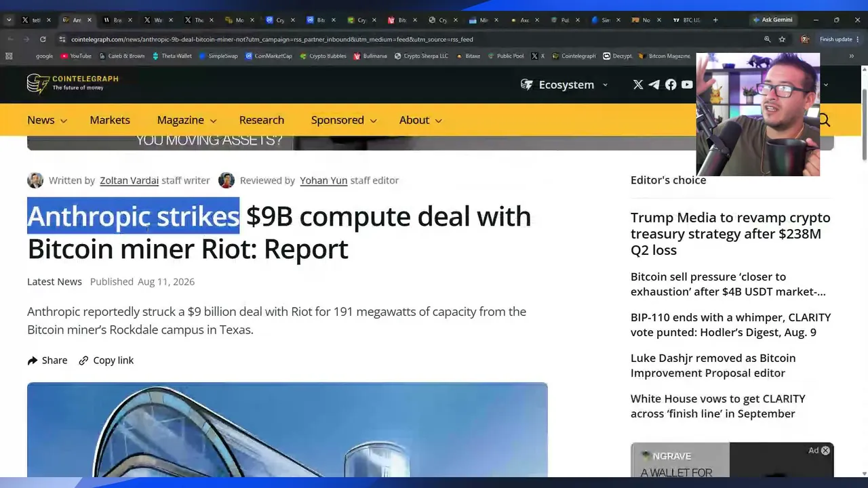Read 'Trump Media to revamp crypto treasury' story

[x=730, y=234]
